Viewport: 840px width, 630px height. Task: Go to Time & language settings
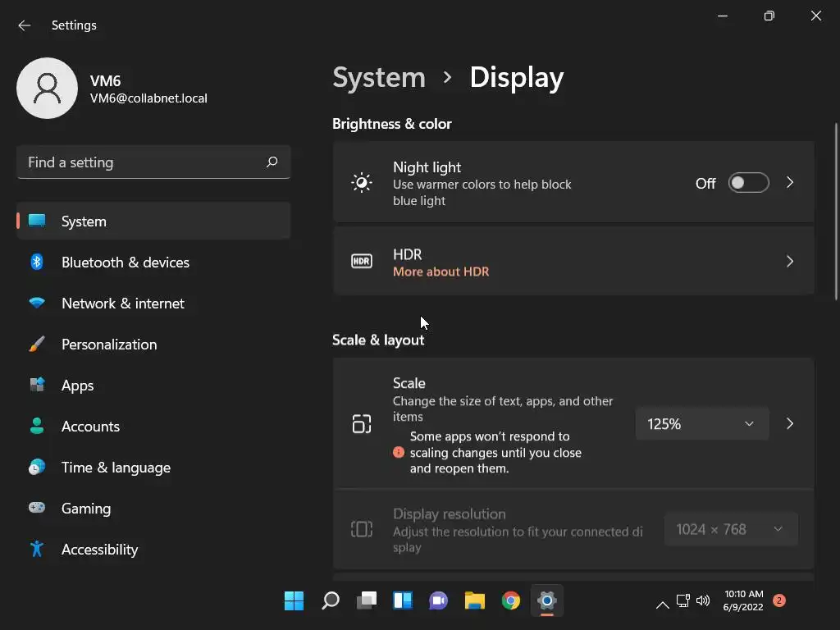pyautogui.click(x=153, y=467)
